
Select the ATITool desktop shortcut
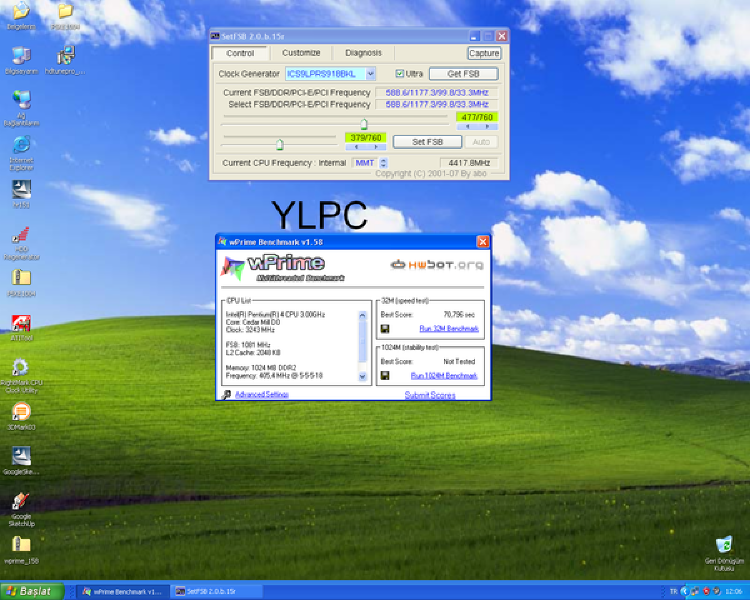click(x=22, y=328)
